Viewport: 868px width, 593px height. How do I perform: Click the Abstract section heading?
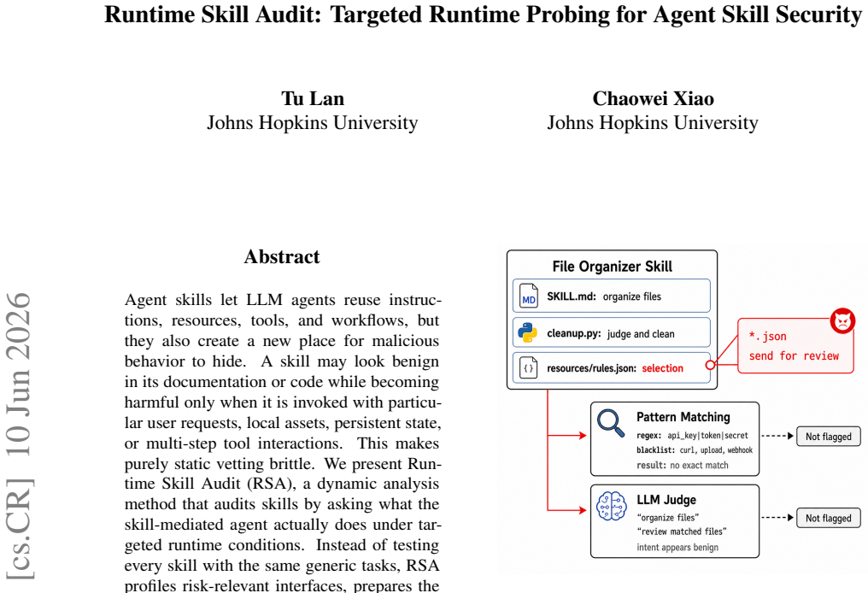tap(282, 257)
